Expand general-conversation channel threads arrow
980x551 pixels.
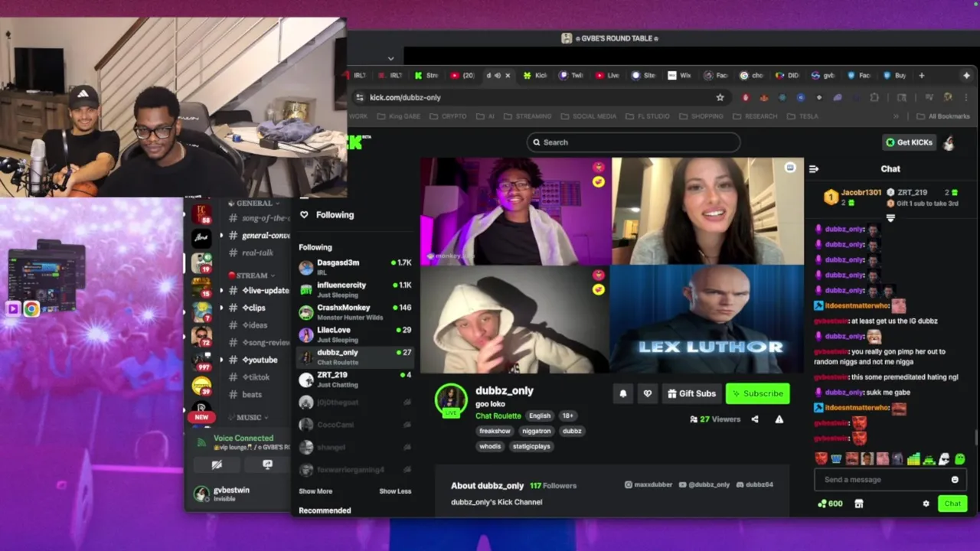click(x=221, y=236)
